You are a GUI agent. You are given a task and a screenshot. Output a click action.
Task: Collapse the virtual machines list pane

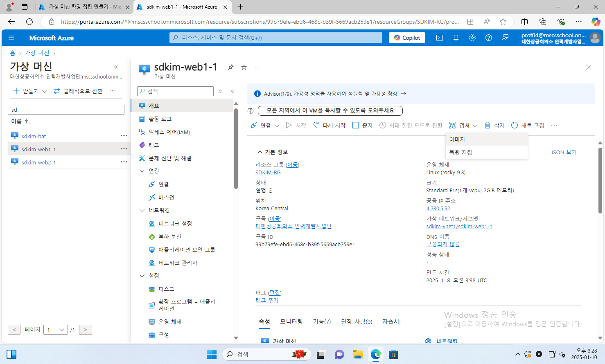pyautogui.click(x=116, y=67)
